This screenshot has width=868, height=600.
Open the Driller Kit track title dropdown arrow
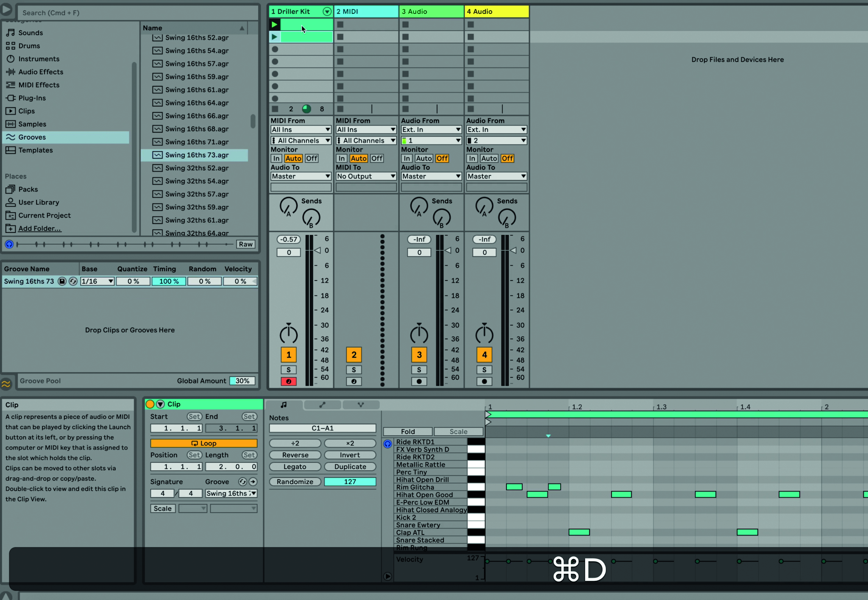click(327, 11)
